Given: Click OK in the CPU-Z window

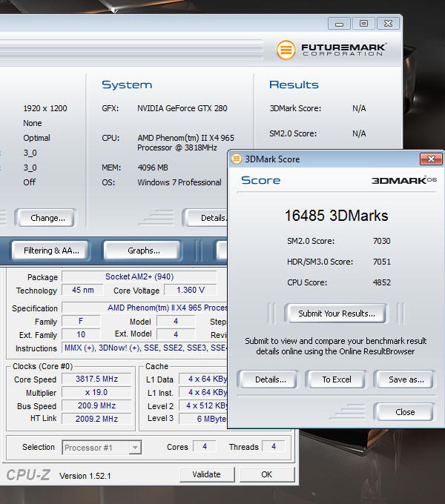Looking at the screenshot, I should 266,474.
